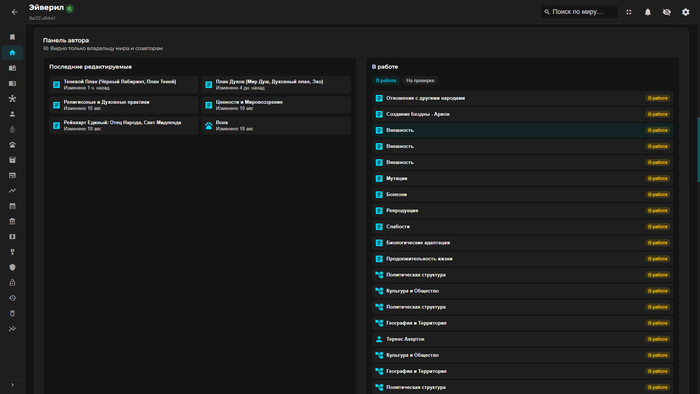Open the «Репродукция» row
The height and width of the screenshot is (394, 700).
click(x=522, y=211)
